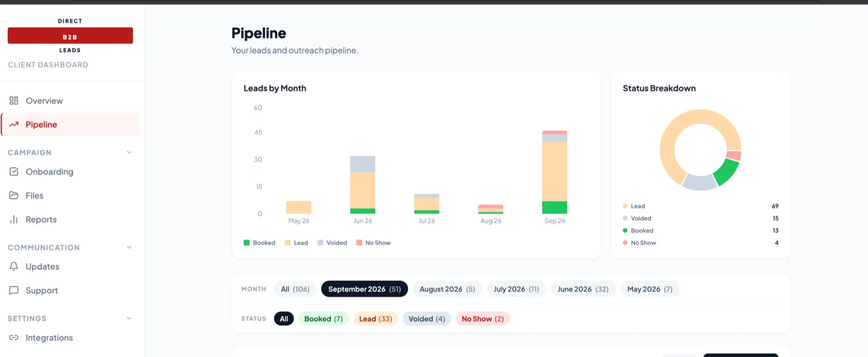Click the Pipeline trend-line icon
The image size is (868, 357).
14,124
